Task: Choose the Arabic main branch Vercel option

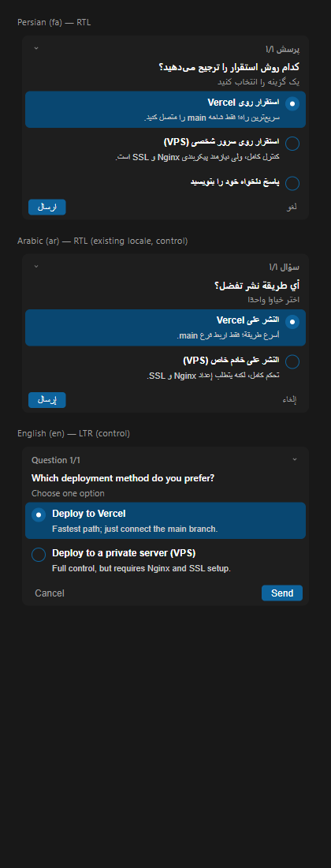Action: pos(165,327)
